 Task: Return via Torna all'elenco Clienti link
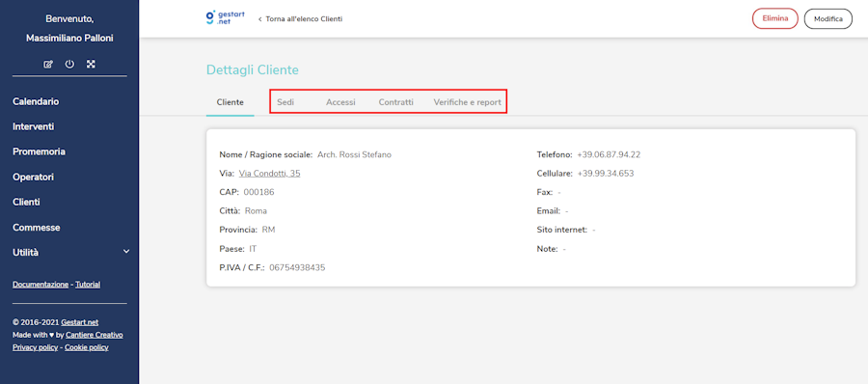pyautogui.click(x=300, y=19)
